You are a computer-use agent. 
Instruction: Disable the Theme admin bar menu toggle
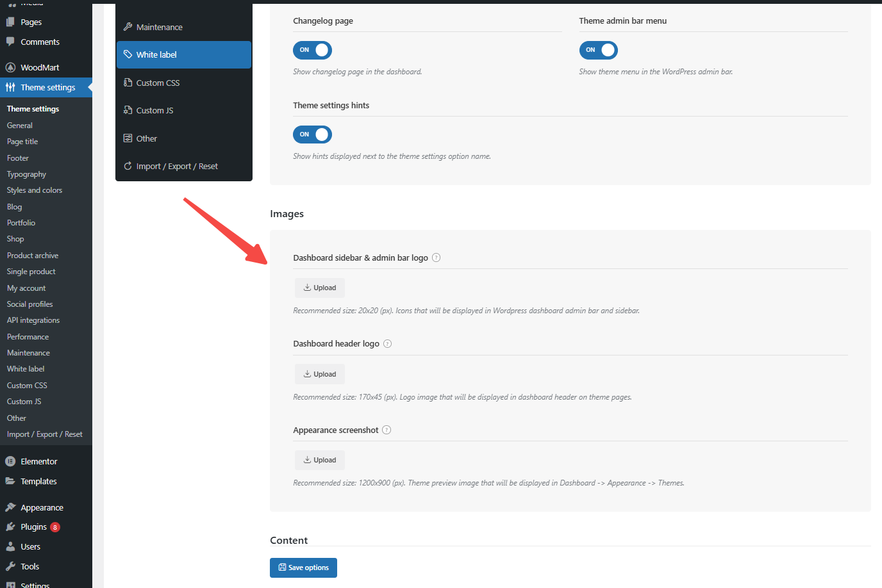(598, 50)
